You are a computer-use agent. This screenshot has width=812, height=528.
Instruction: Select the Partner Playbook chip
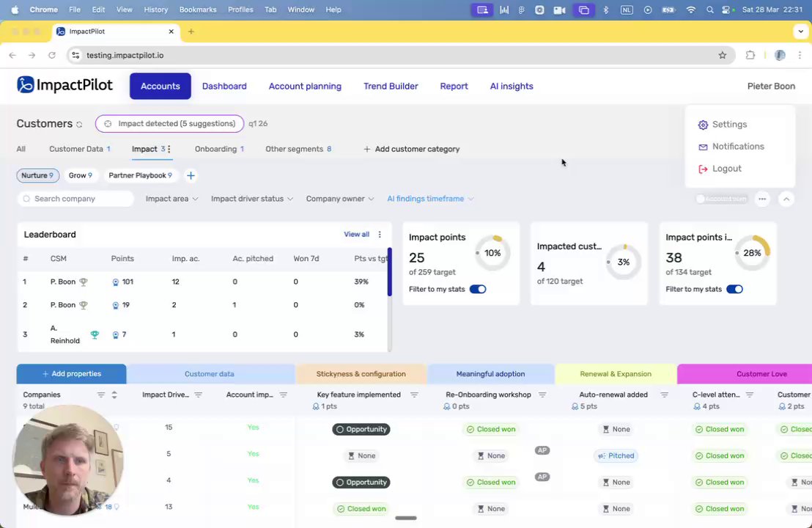pyautogui.click(x=140, y=176)
